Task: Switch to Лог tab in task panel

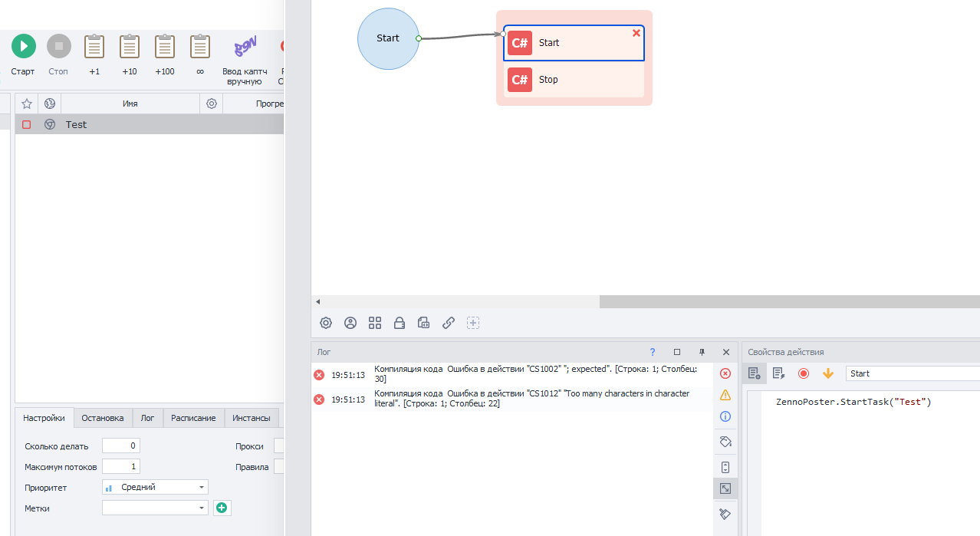Action: point(147,418)
